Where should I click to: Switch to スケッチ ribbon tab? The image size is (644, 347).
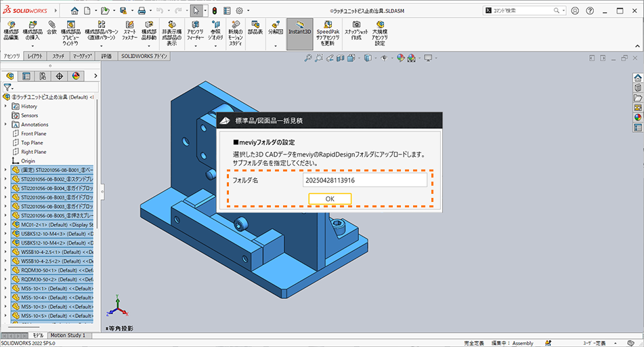point(58,56)
